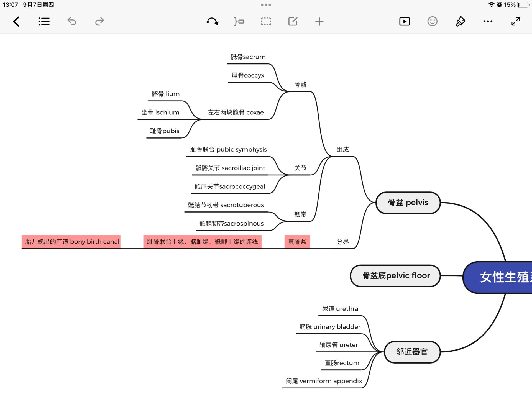Viewport: 532px width, 399px height.
Task: Redo the last undone edit
Action: [99, 21]
